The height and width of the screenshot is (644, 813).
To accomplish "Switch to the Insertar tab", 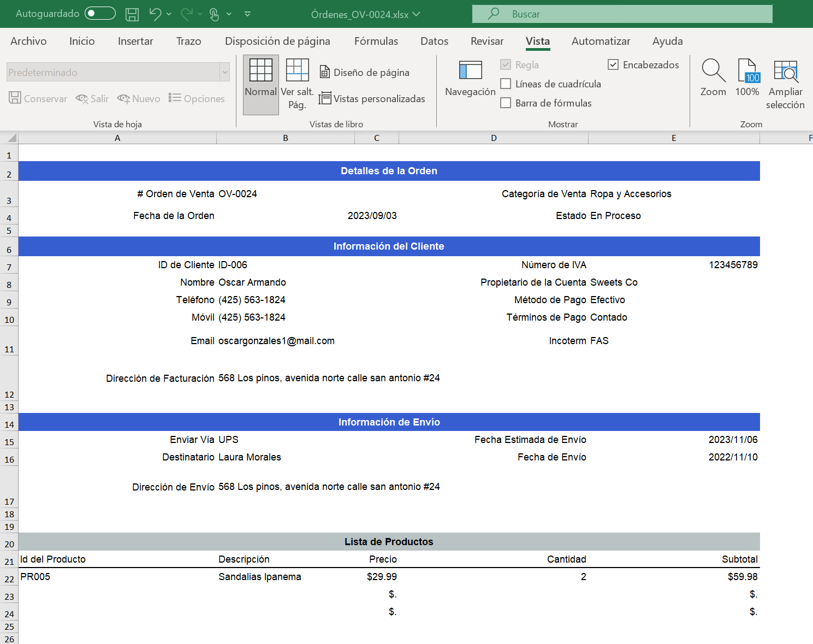I will pos(135,41).
